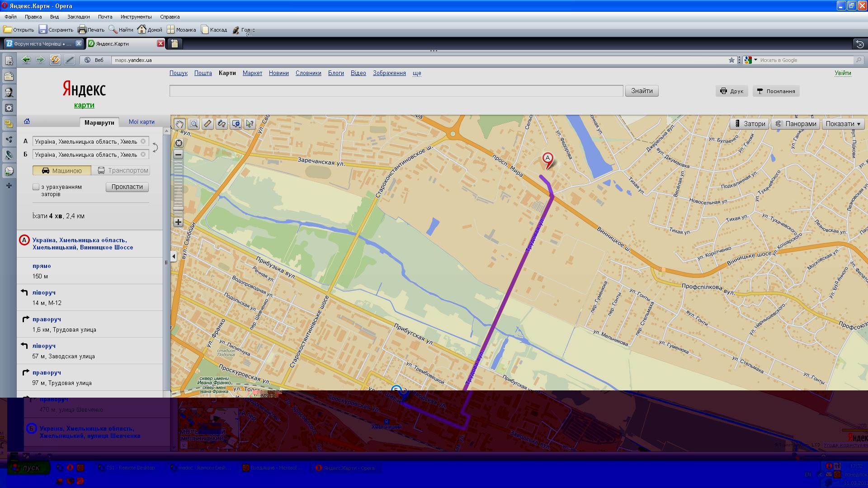The image size is (868, 488).
Task: Click 'Домой' in Opera toolbar
Action: 150,30
